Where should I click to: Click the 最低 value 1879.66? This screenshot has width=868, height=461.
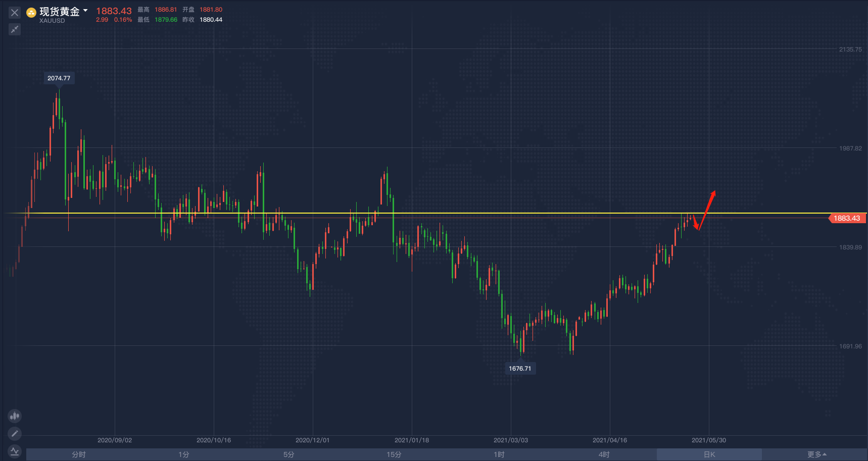[166, 20]
